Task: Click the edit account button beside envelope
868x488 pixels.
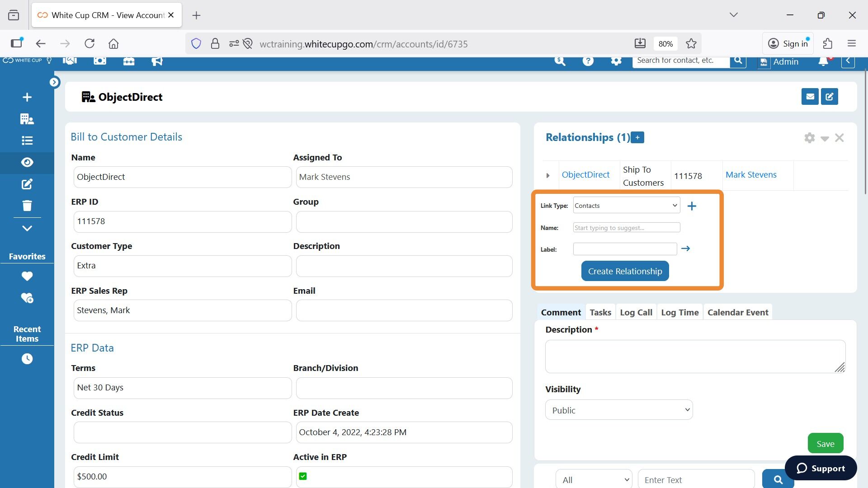Action: (830, 97)
